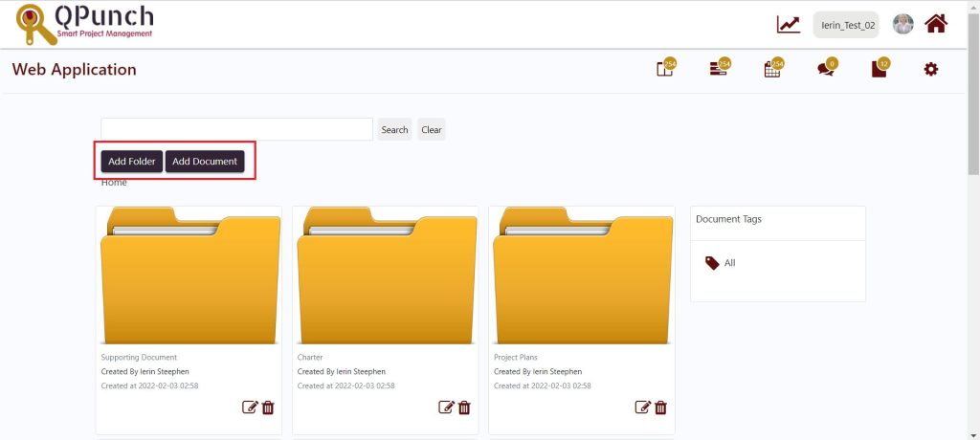The image size is (980, 440).
Task: Click the Ierin_Test_02 project button
Action: click(x=846, y=25)
